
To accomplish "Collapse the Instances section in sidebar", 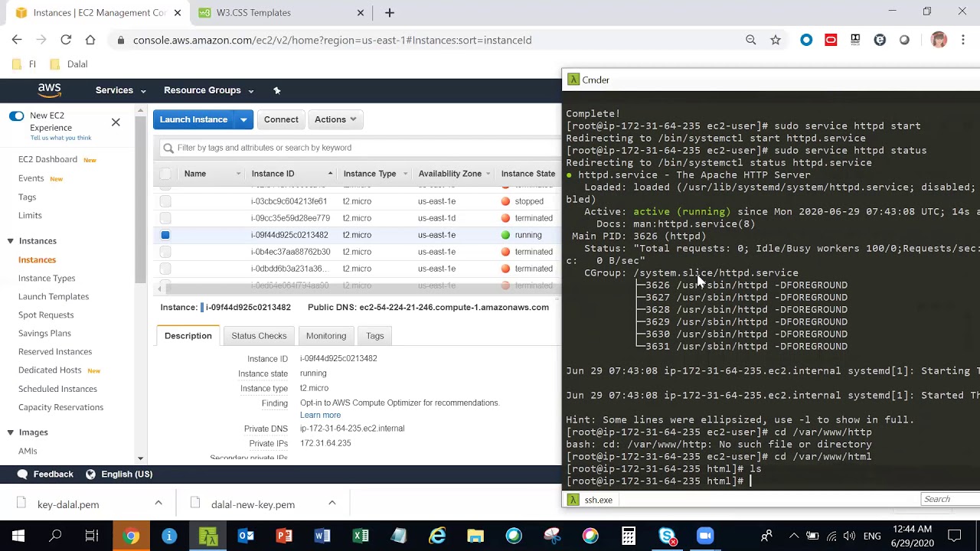I will pyautogui.click(x=11, y=241).
